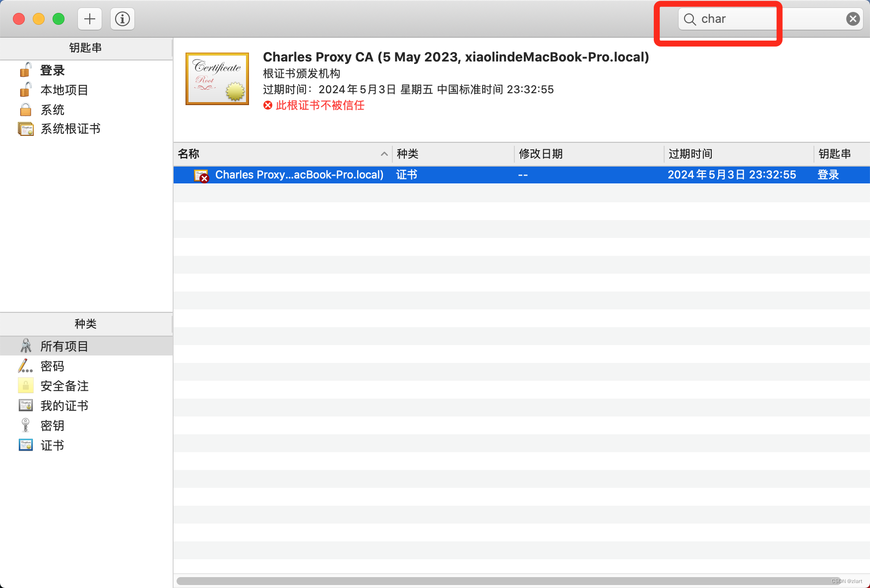870x588 pixels.
Task: Select the 密码 category
Action: pos(86,366)
